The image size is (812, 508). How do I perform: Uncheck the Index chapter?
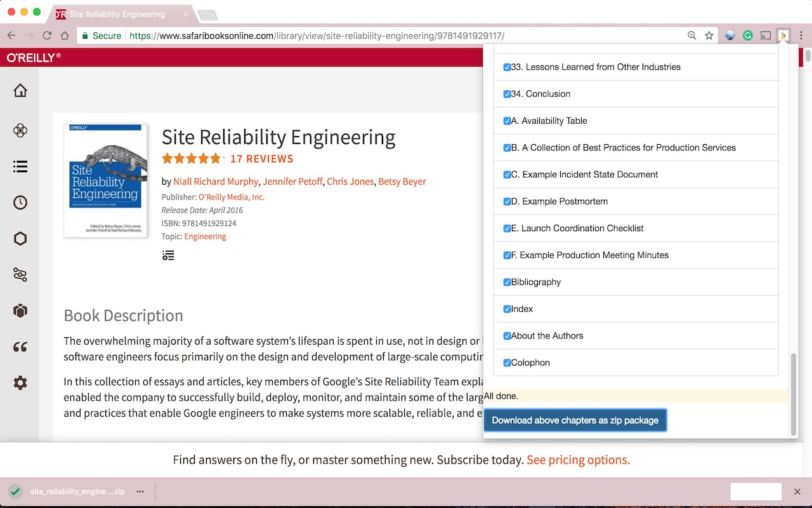click(x=507, y=309)
